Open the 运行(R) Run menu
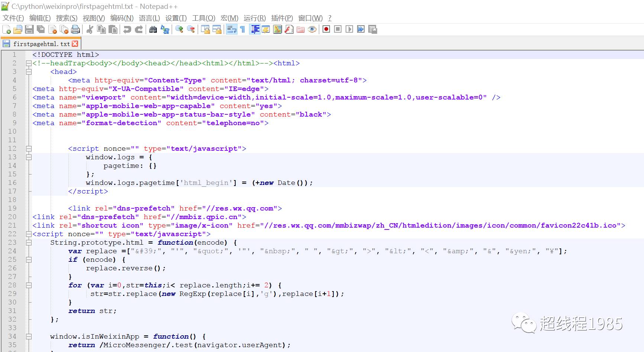This screenshot has height=352, width=644. pyautogui.click(x=255, y=18)
